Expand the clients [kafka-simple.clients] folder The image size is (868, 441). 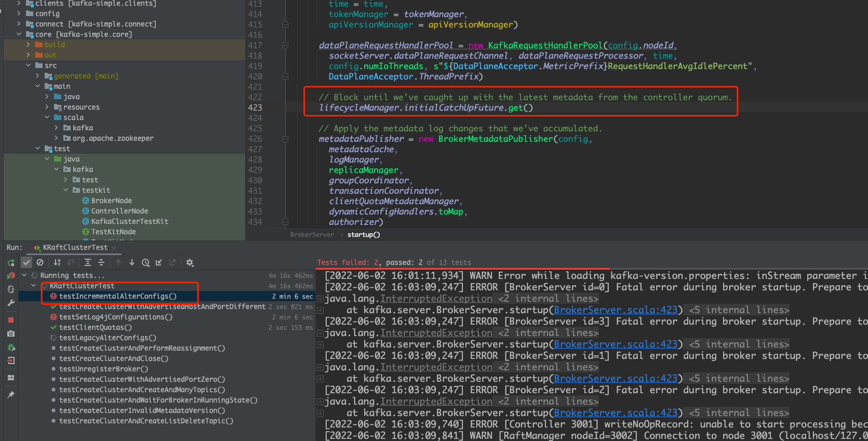pyautogui.click(x=19, y=4)
